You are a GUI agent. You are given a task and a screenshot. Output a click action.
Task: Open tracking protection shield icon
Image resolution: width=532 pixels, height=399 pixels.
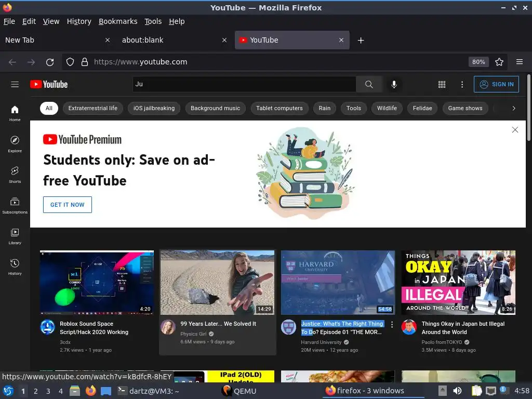point(70,62)
